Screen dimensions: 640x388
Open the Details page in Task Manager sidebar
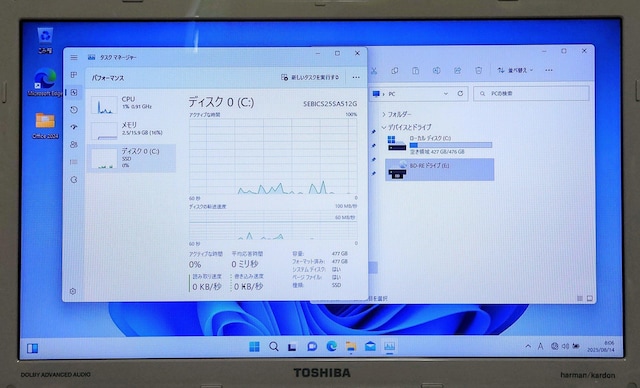pyautogui.click(x=74, y=162)
